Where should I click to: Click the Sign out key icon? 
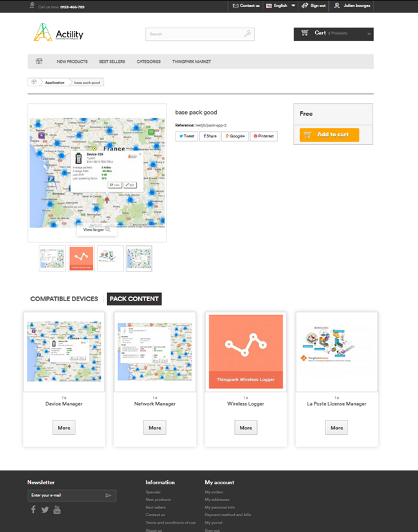coord(305,6)
